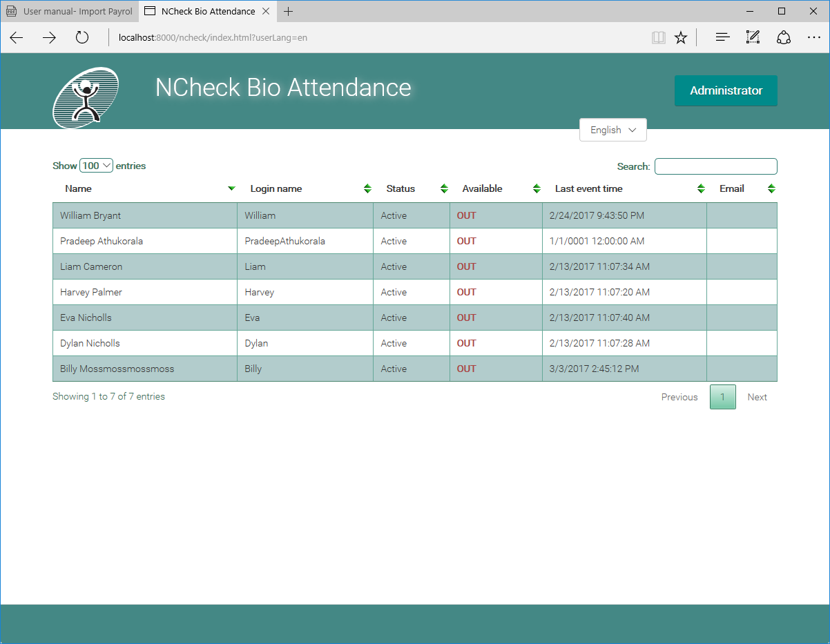Toggle sorting on Last event time column
Image resolution: width=830 pixels, height=644 pixels.
click(x=701, y=189)
